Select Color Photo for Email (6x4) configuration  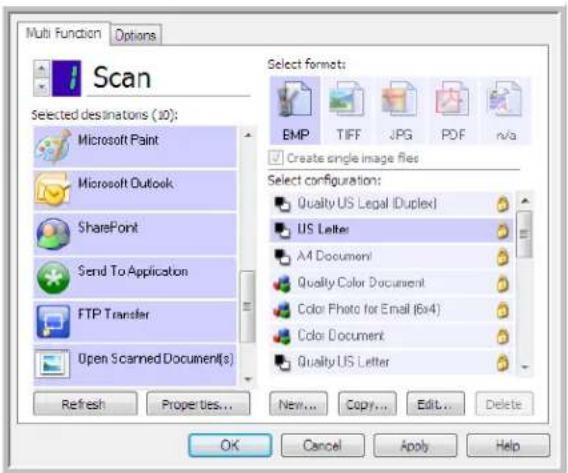(x=391, y=310)
